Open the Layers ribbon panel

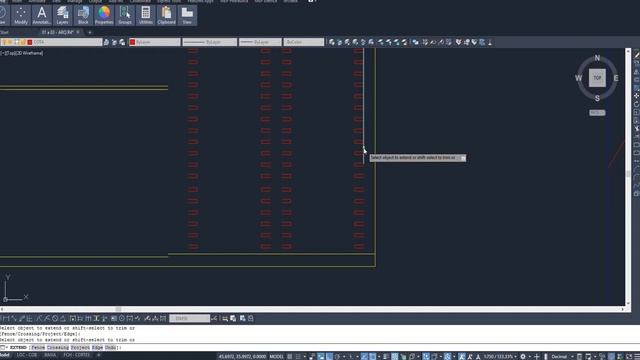[x=62, y=16]
